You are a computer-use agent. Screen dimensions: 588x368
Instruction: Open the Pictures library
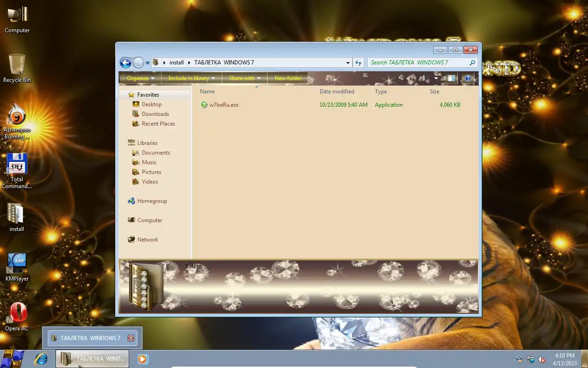pyautogui.click(x=152, y=172)
